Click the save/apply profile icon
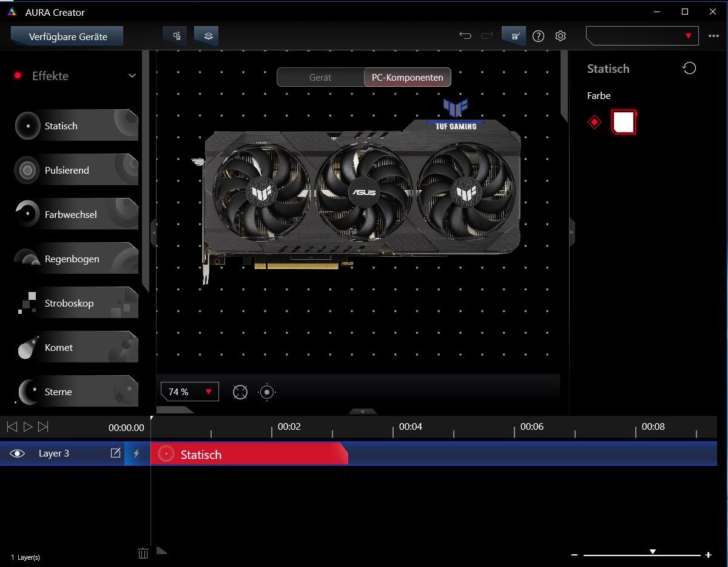The width and height of the screenshot is (728, 567). click(x=514, y=36)
